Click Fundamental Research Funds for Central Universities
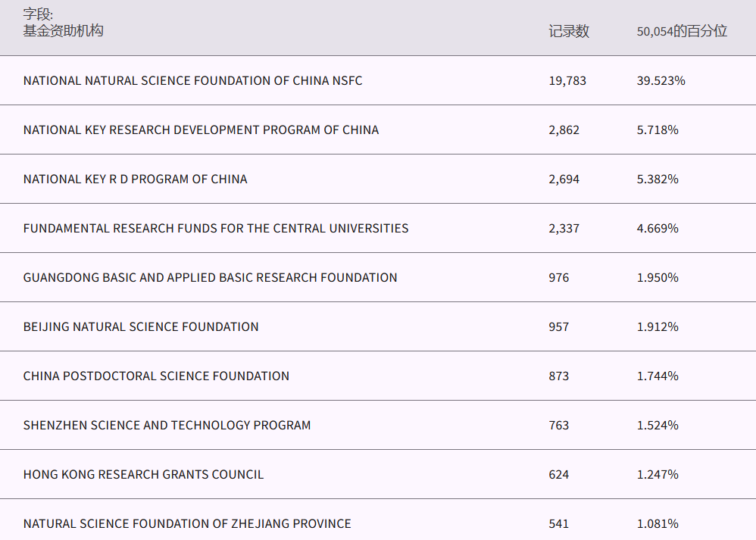 click(x=215, y=228)
